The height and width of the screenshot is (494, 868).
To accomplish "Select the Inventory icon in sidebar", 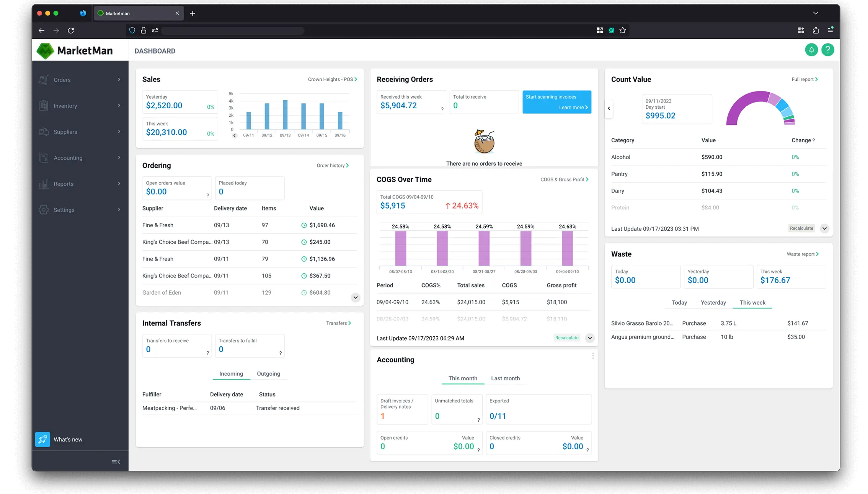I will [x=44, y=106].
